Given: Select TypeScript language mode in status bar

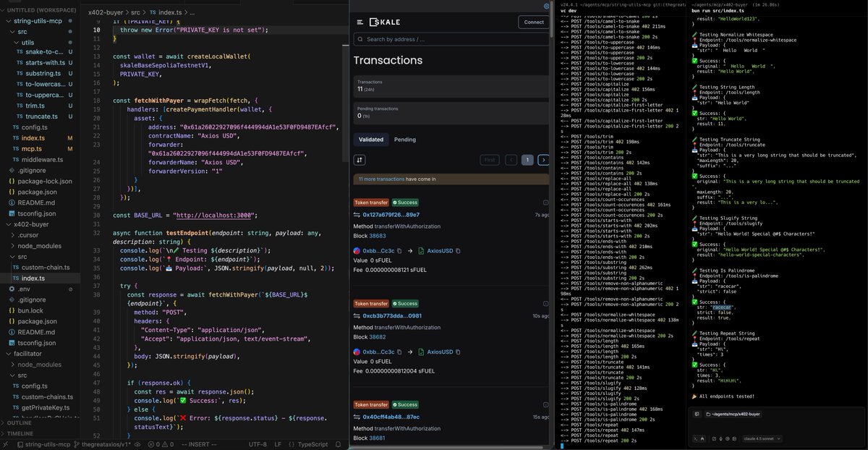Looking at the screenshot, I should click(x=312, y=444).
